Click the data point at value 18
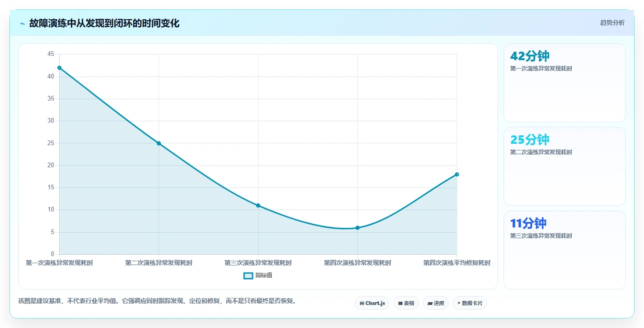The height and width of the screenshot is (328, 644). (x=457, y=174)
